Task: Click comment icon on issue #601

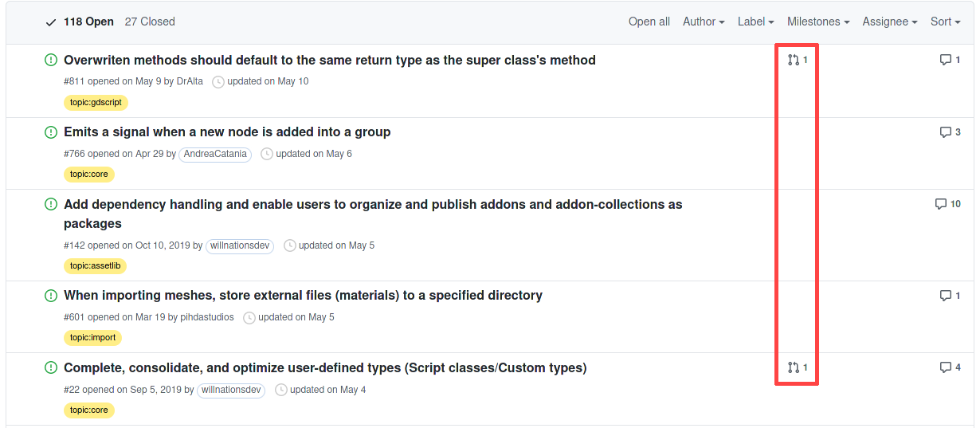Action: point(946,296)
